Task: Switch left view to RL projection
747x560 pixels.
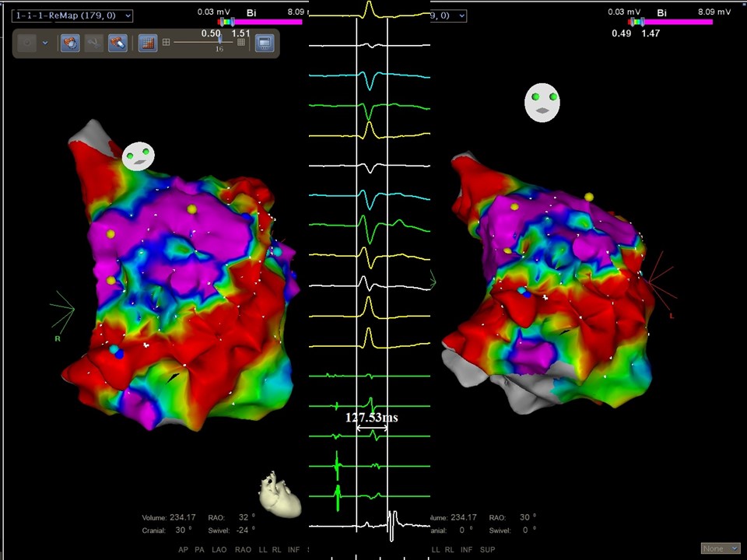Action: coord(277,550)
